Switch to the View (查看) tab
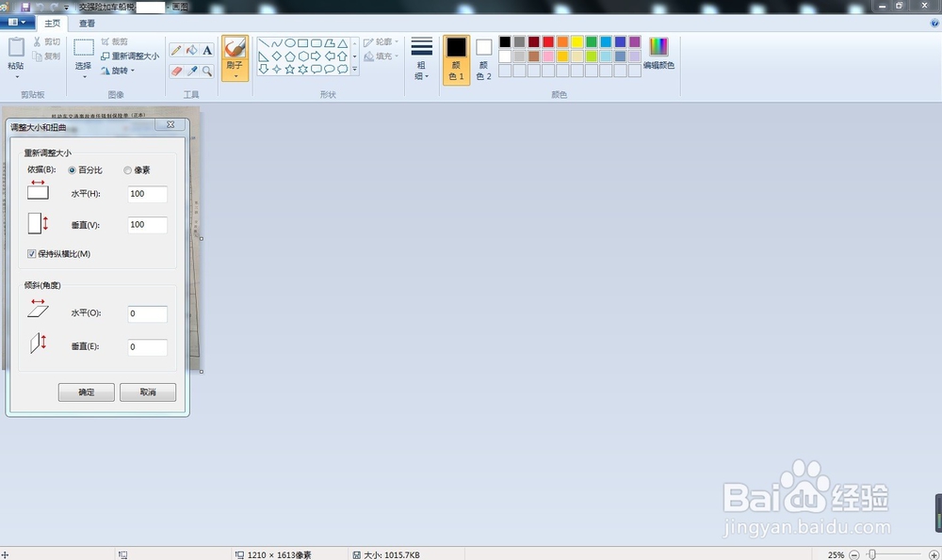Viewport: 942px width, 560px height. point(87,24)
